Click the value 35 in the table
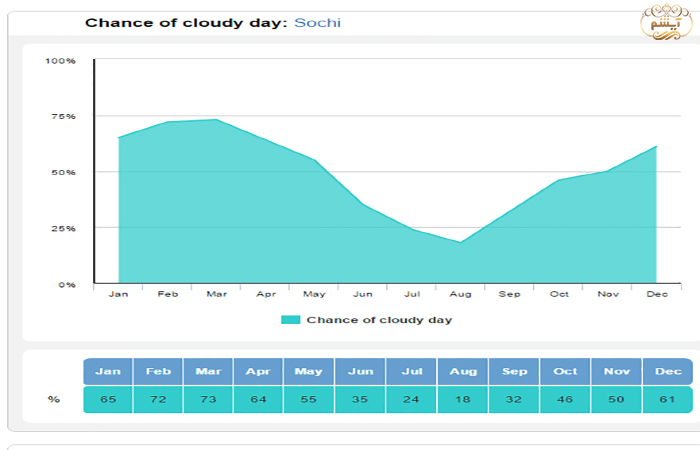 pyautogui.click(x=360, y=400)
